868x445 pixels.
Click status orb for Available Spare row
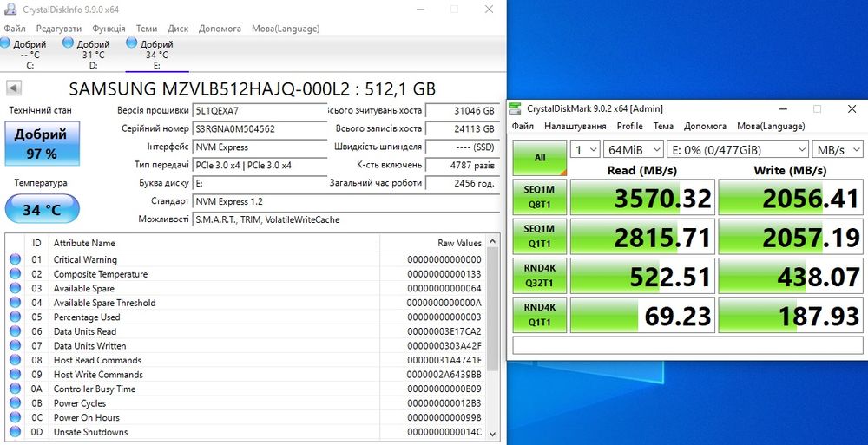[15, 288]
